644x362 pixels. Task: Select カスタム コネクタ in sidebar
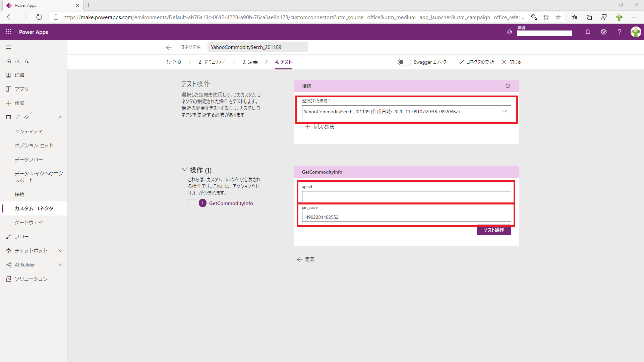pyautogui.click(x=34, y=208)
